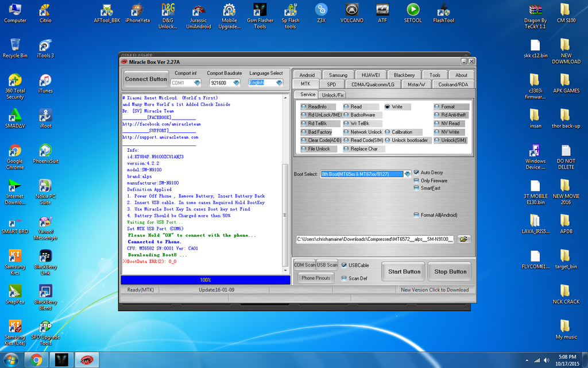588x368 pixels.
Task: Switch to the Samsung tab
Action: coord(338,75)
